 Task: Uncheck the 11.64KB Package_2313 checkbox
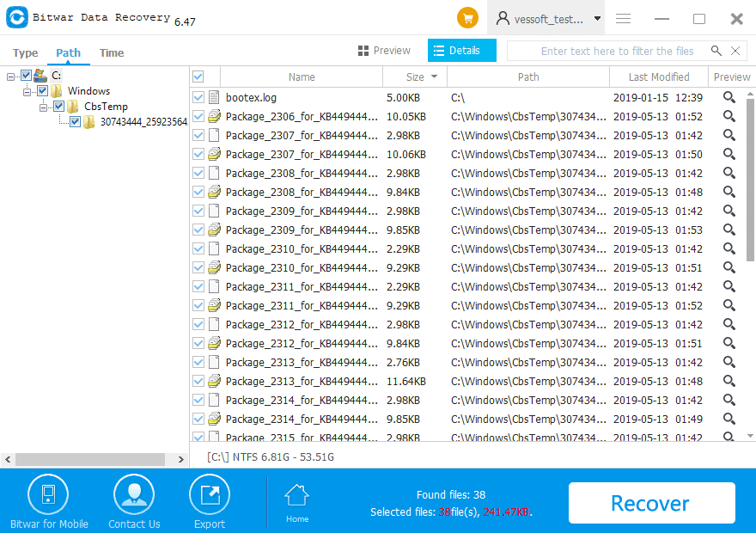(198, 381)
